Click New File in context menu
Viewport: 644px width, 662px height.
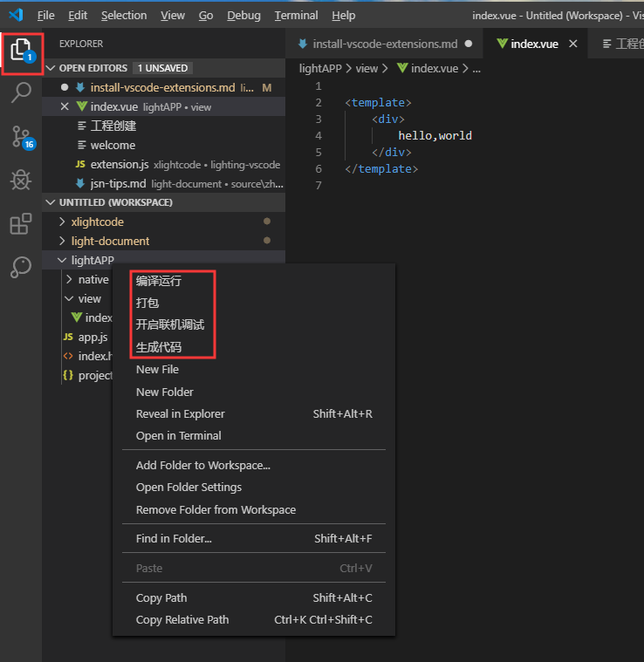click(157, 369)
